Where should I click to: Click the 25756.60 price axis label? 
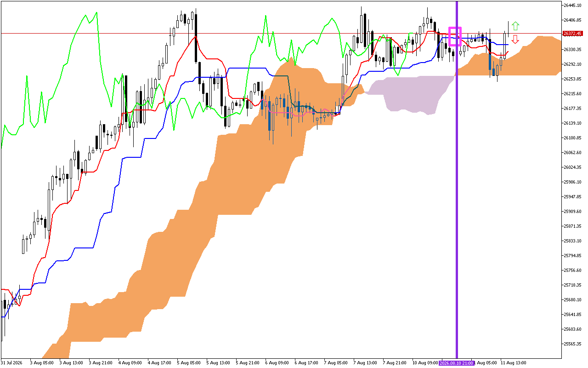[x=573, y=270]
